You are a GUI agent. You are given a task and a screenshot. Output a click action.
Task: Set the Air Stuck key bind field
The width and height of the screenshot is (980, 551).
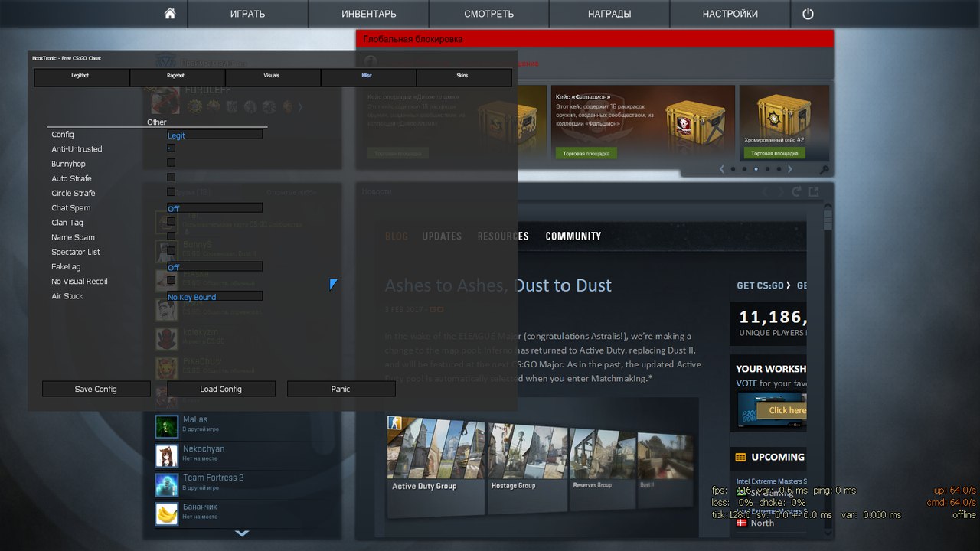tap(214, 296)
